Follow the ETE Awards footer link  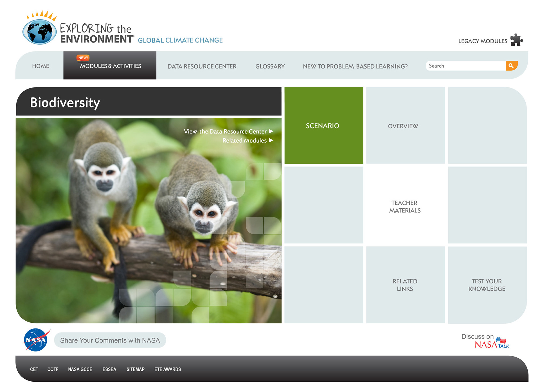(x=167, y=369)
